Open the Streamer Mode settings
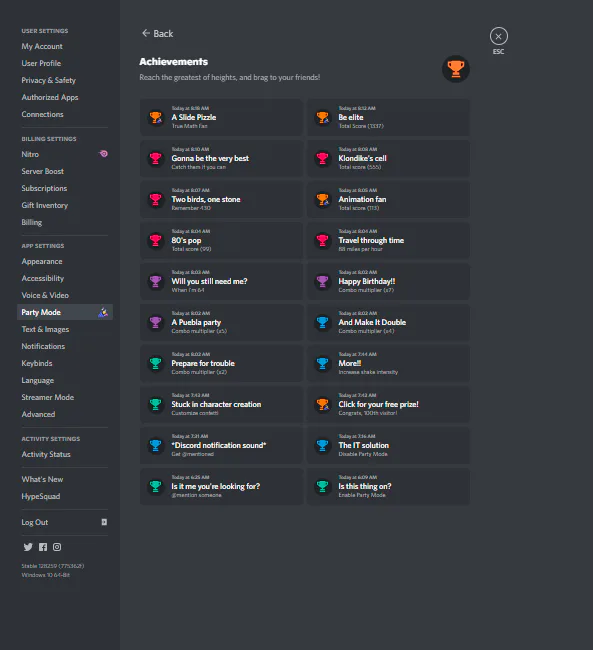 pos(48,397)
